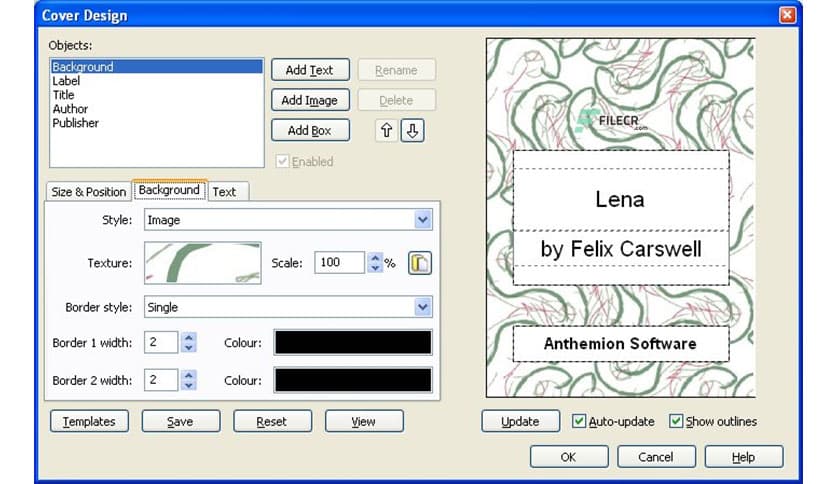Click the Templates button
The width and height of the screenshot is (836, 484).
tap(89, 421)
